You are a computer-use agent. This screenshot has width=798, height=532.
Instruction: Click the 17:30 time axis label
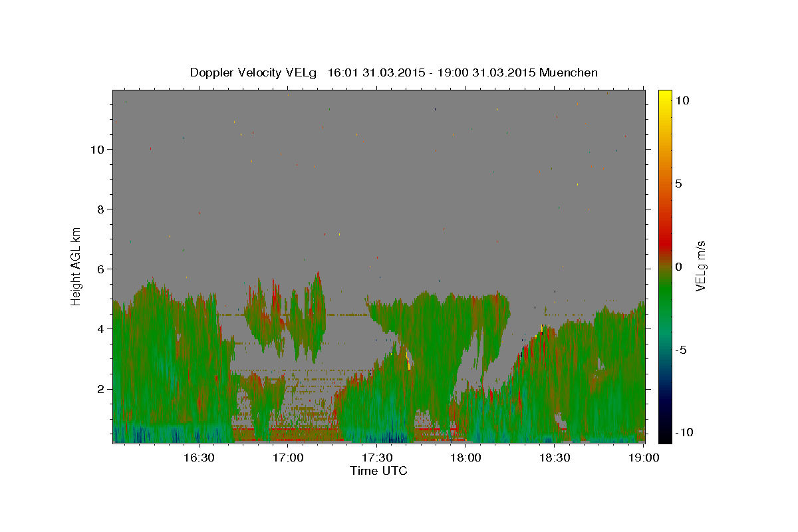[x=377, y=458]
